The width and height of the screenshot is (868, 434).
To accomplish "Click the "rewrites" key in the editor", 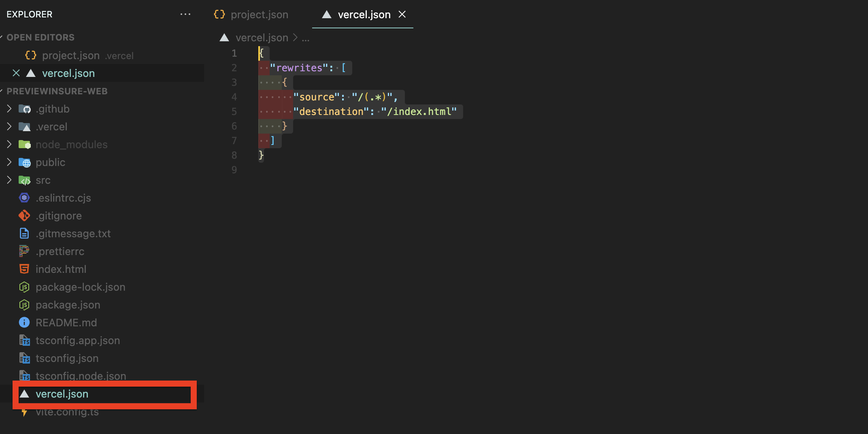I will pyautogui.click(x=299, y=68).
